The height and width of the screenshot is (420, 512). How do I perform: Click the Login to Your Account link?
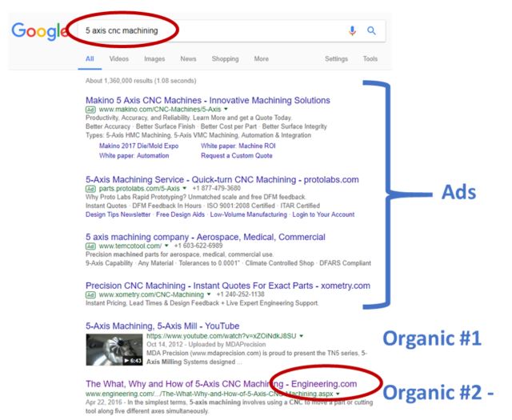pos(323,214)
